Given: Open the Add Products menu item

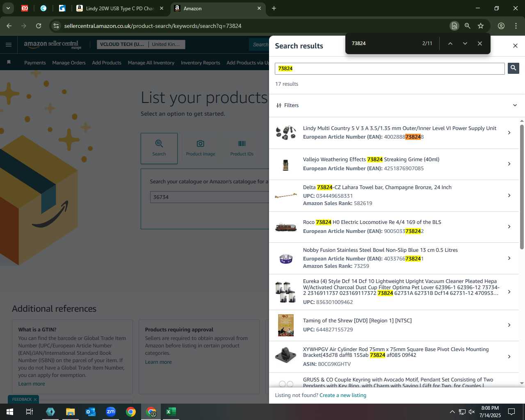Looking at the screenshot, I should 107,63.
